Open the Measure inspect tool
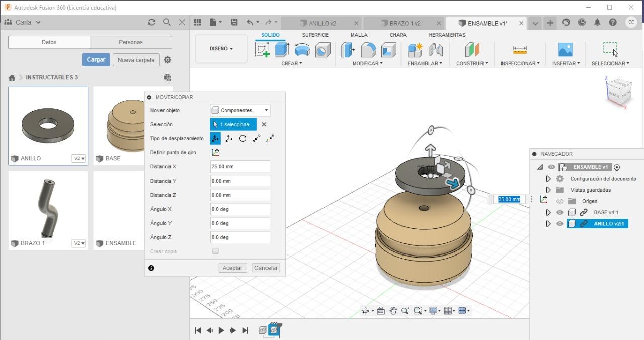Viewport: 644px width, 340px height. 520,50
